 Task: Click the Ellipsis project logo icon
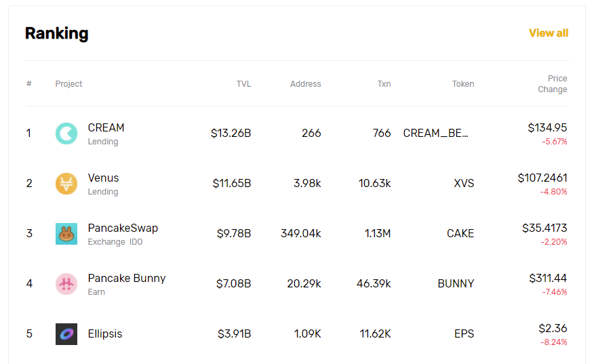coord(66,334)
